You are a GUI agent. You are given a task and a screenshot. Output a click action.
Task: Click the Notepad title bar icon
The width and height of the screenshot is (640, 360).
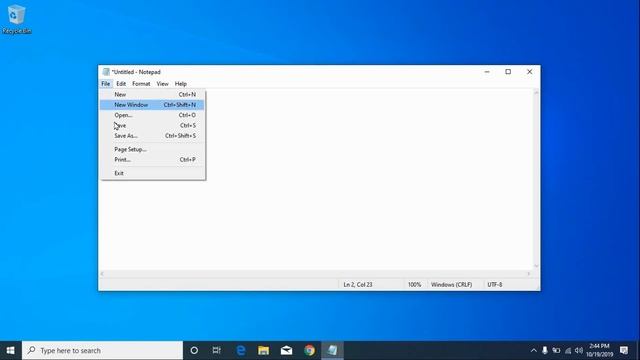106,72
